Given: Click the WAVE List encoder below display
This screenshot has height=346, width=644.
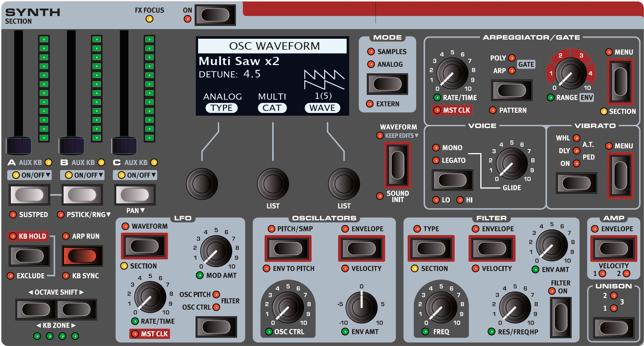Looking at the screenshot, I should click(x=344, y=184).
